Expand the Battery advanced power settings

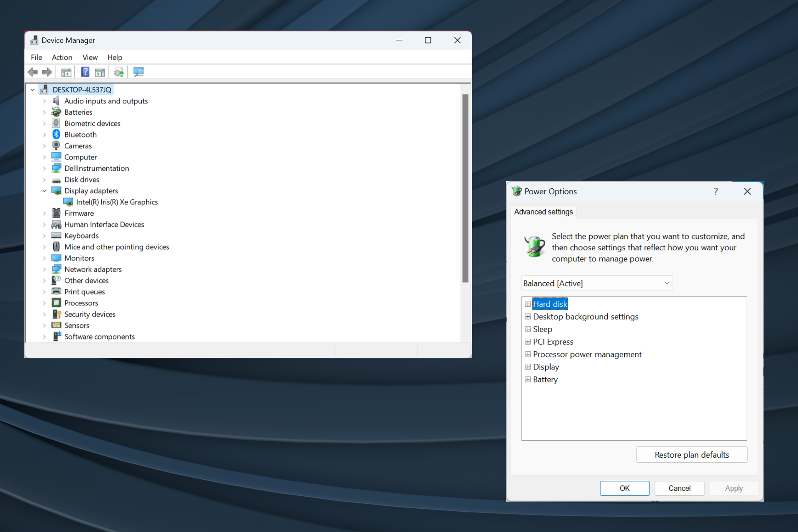pos(527,379)
